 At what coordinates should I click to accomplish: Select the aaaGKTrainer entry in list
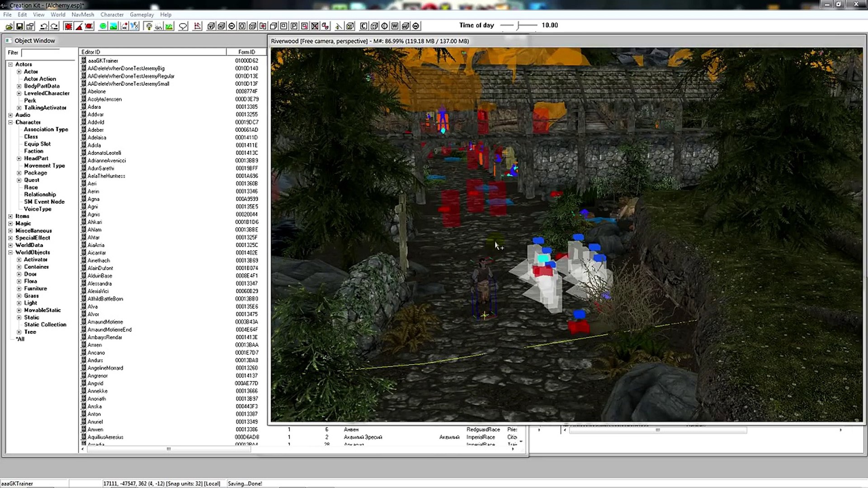[103, 60]
